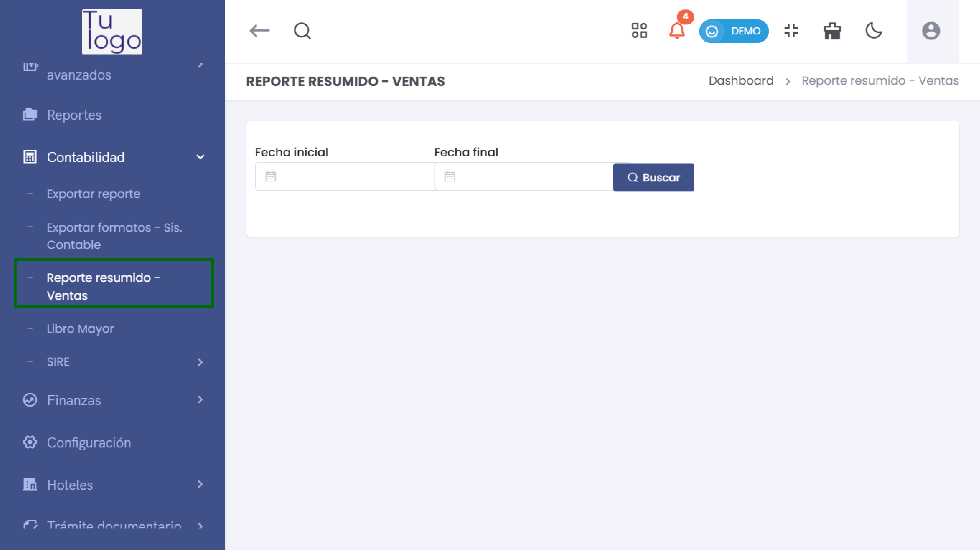This screenshot has width=980, height=550.
Task: Open the apps grid shortcut icon
Action: tap(639, 31)
